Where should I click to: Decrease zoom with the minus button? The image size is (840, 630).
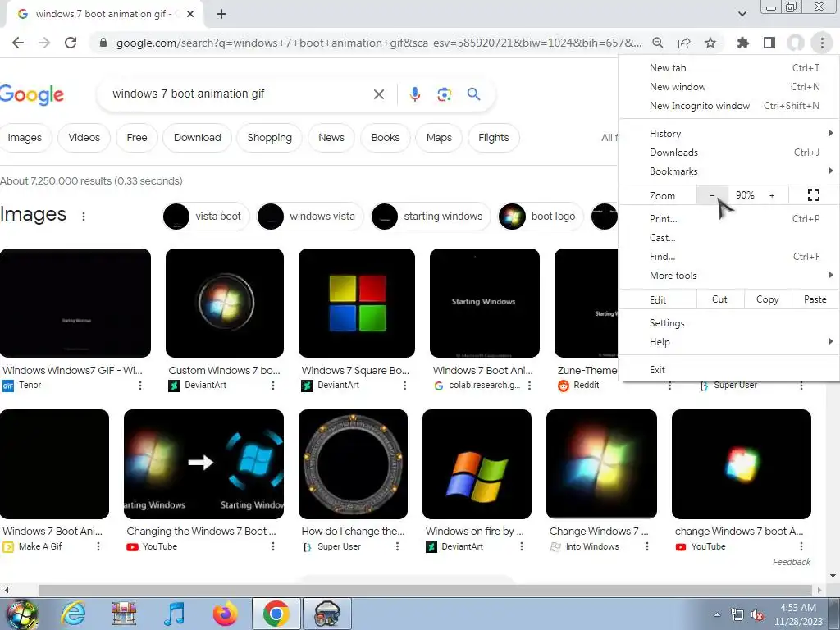tap(712, 195)
